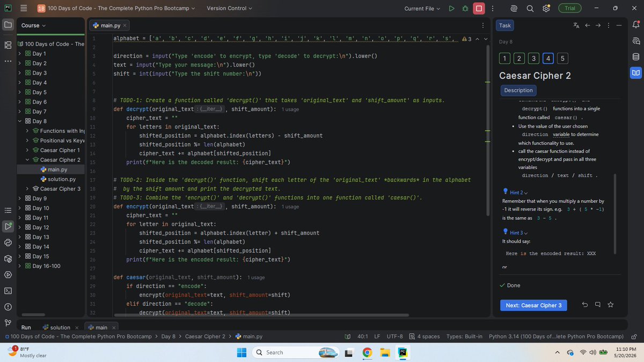Open the main hamburger menu
This screenshot has width=644, height=362.
[x=24, y=8]
